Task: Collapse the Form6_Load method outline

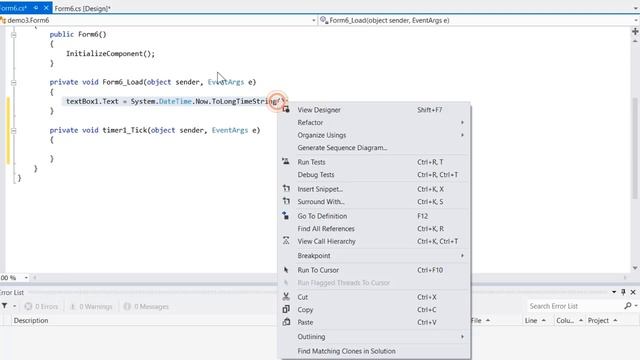Action: (x=13, y=82)
